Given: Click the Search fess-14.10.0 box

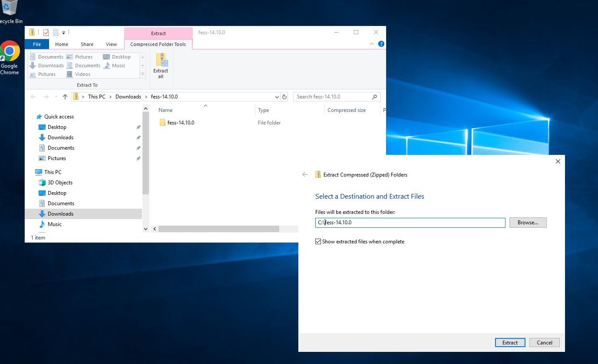Looking at the screenshot, I should pyautogui.click(x=333, y=97).
